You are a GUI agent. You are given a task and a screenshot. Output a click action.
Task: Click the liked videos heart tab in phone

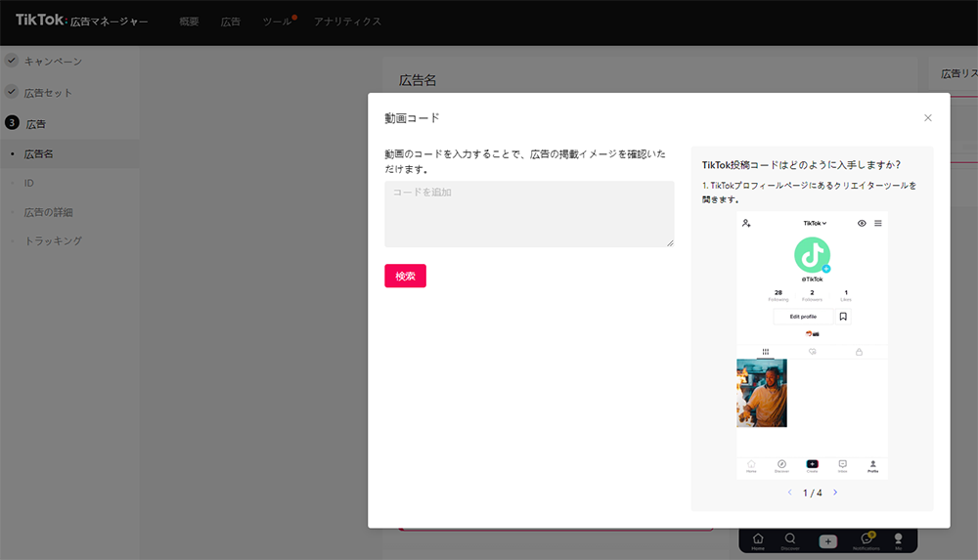pos(812,352)
